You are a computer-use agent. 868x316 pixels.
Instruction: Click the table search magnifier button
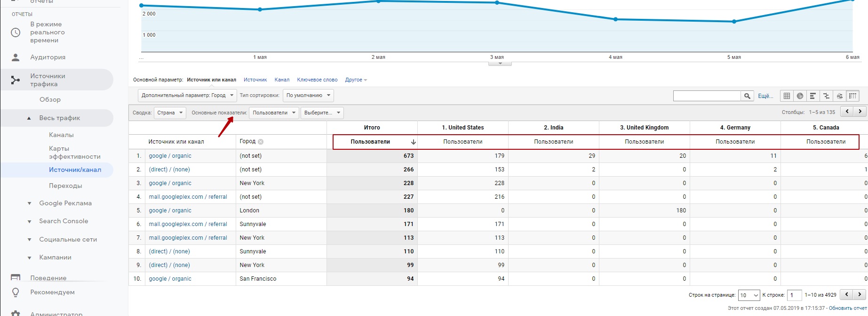tap(747, 96)
